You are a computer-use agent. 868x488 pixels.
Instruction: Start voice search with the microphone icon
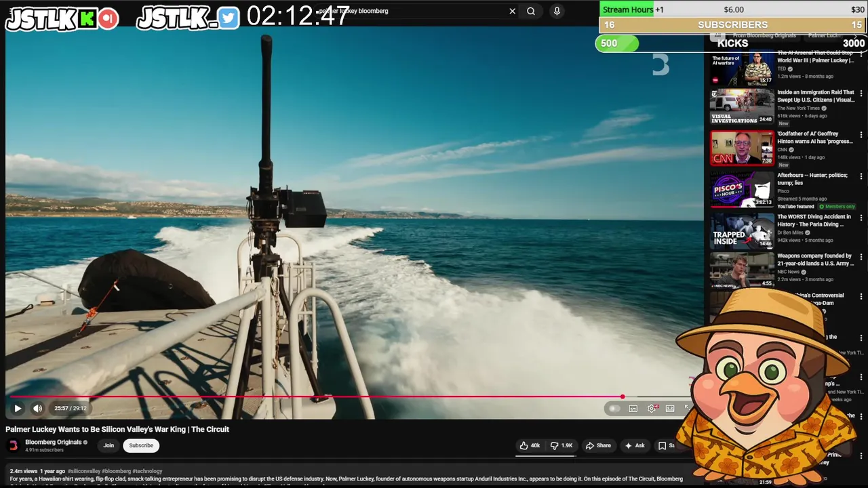pos(557,11)
